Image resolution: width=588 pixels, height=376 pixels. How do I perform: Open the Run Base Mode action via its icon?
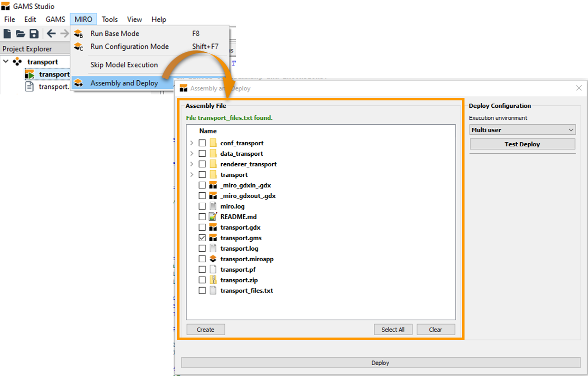(x=78, y=33)
